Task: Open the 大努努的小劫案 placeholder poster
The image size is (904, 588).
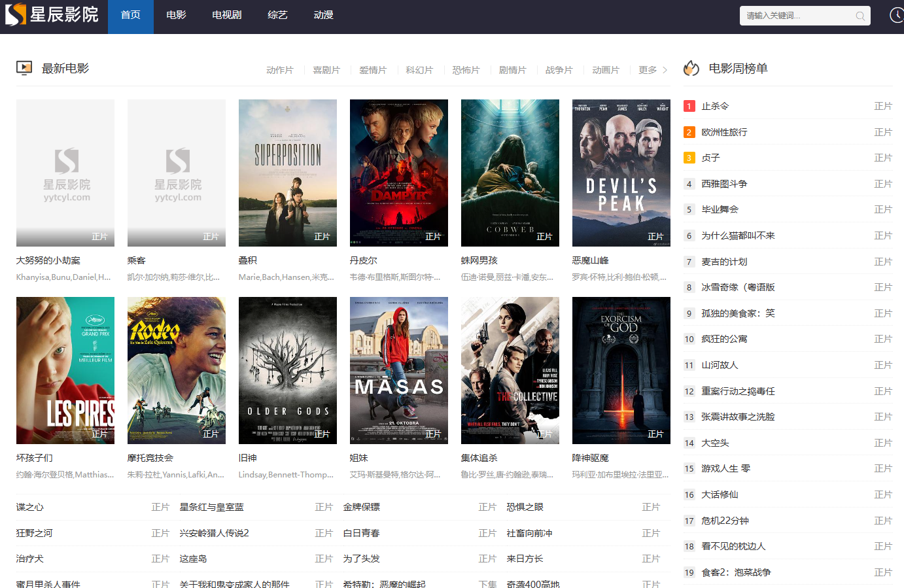Action: pyautogui.click(x=65, y=173)
